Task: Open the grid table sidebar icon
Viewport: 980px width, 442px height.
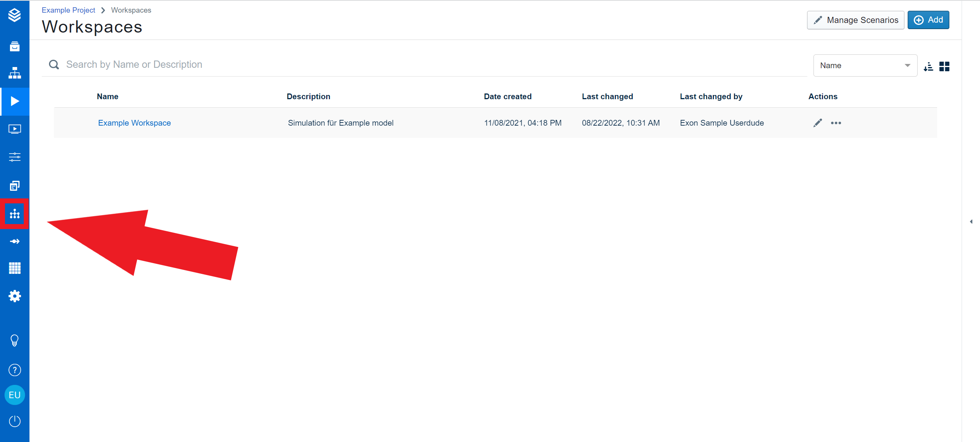Action: (x=15, y=268)
